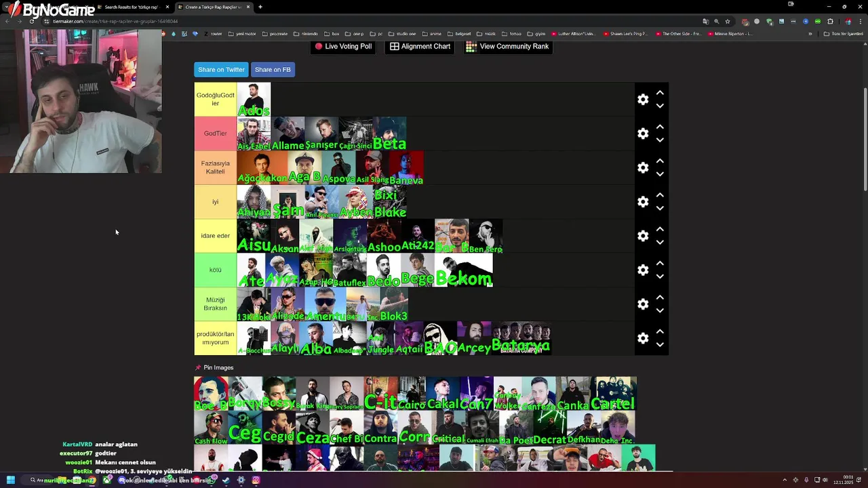This screenshot has width=868, height=488.
Task: Open settings gear for idare eder row
Action: (x=643, y=236)
